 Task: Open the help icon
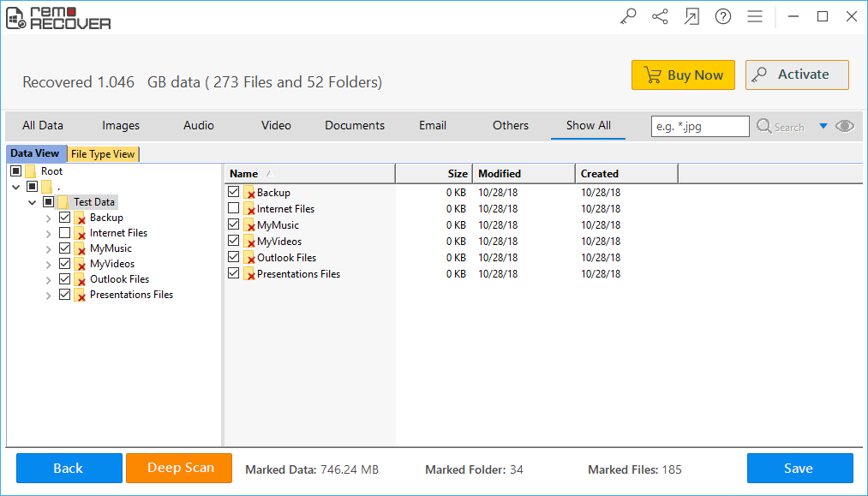723,15
